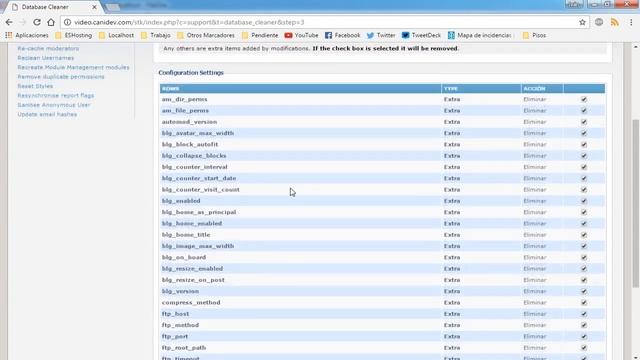640x360 pixels.
Task: Open Re-cache moderators tool link
Action: (x=48, y=49)
